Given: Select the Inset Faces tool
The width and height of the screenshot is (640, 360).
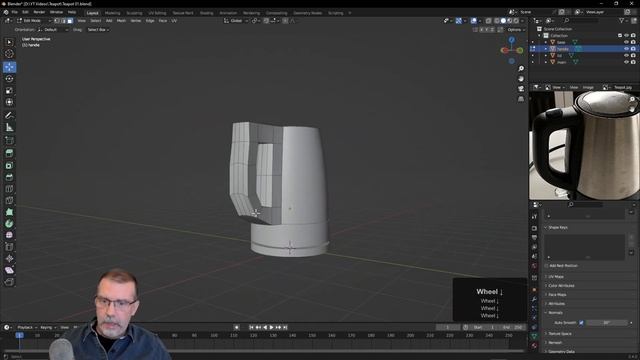Looking at the screenshot, I should pos(9,165).
